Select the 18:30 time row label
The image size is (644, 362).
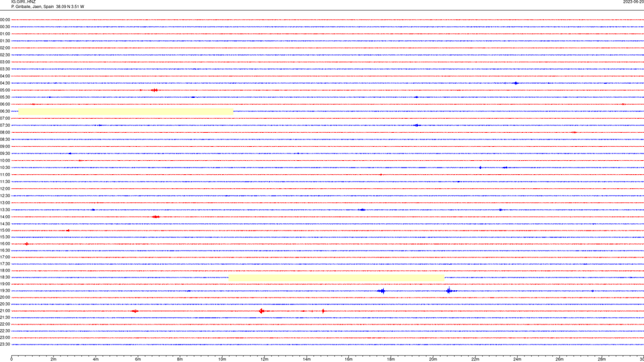pos(5,278)
